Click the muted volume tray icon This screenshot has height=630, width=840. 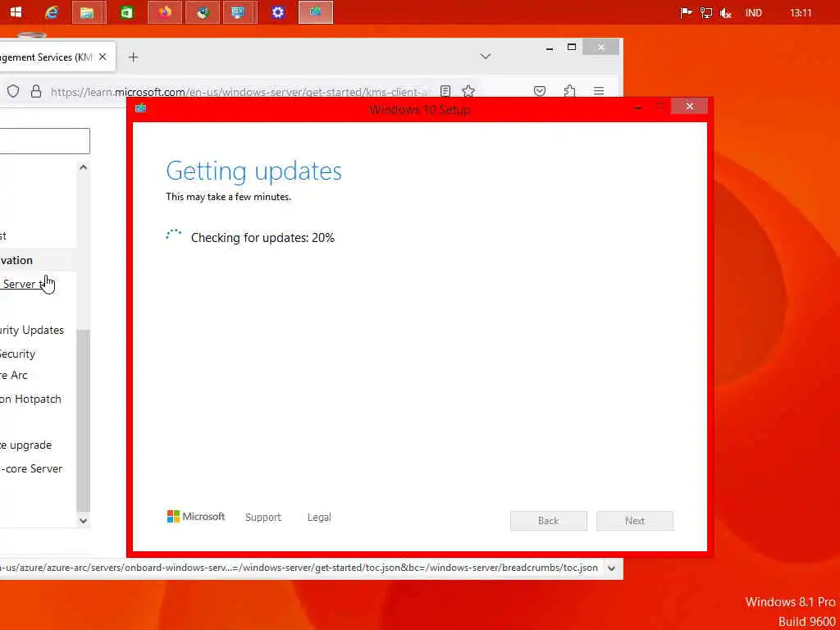coord(726,13)
